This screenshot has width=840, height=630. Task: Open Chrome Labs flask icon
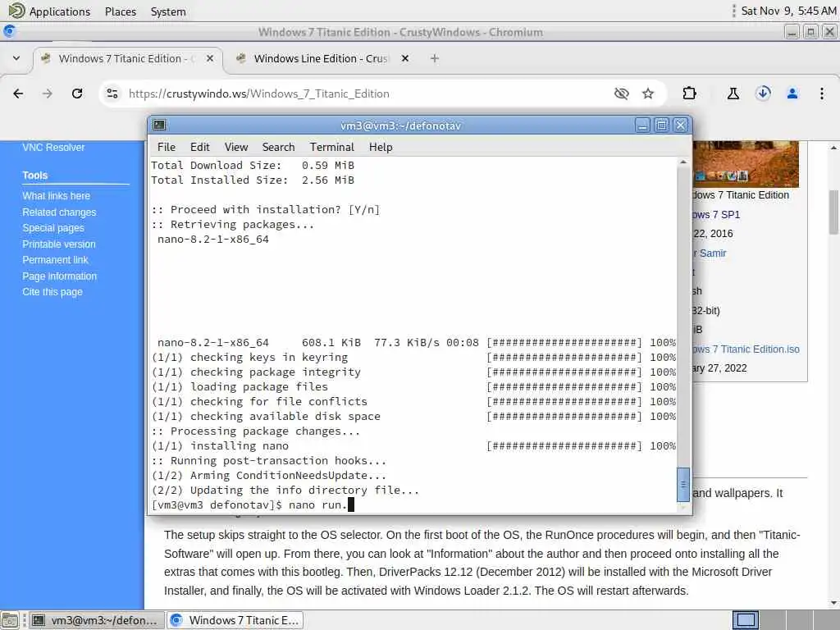coord(733,94)
